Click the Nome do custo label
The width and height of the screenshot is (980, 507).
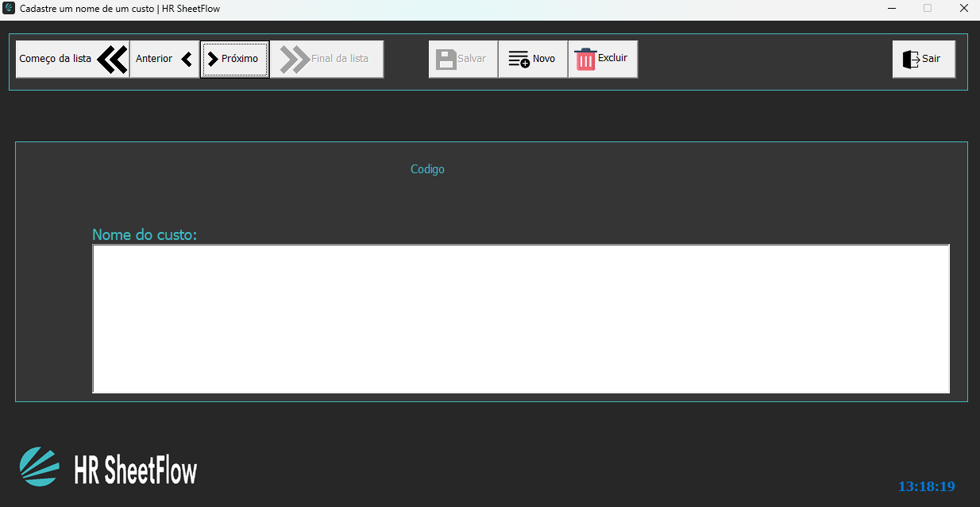[x=145, y=235]
